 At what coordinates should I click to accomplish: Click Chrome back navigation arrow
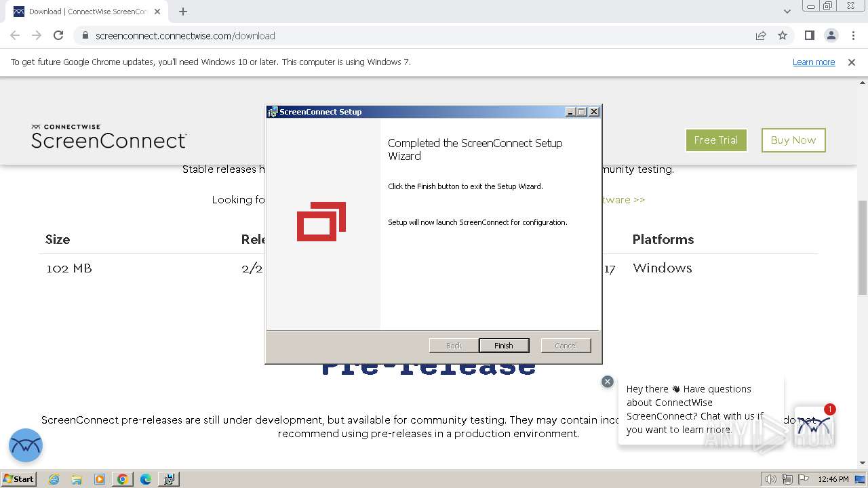point(15,36)
